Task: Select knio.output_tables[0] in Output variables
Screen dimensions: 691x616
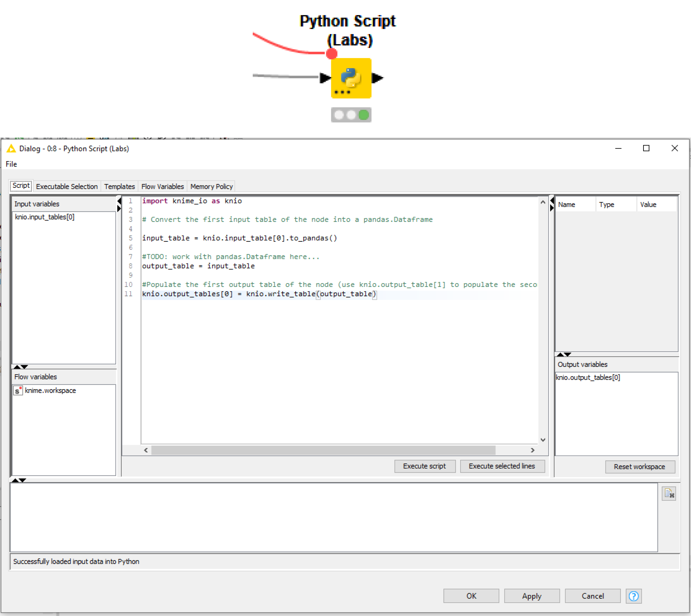Action: pos(588,377)
